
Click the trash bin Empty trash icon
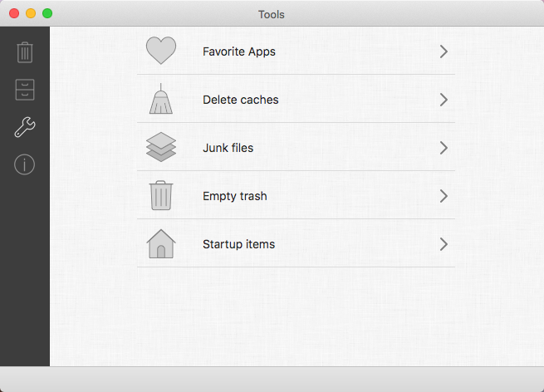[x=161, y=195]
